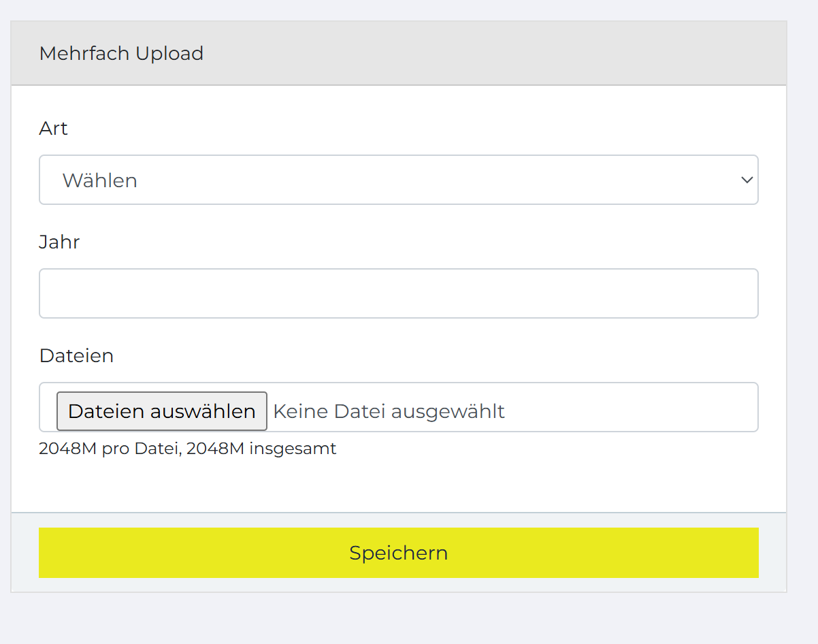The width and height of the screenshot is (818, 644).
Task: Select the Wählen placeholder text in Art combo box
Action: point(100,180)
